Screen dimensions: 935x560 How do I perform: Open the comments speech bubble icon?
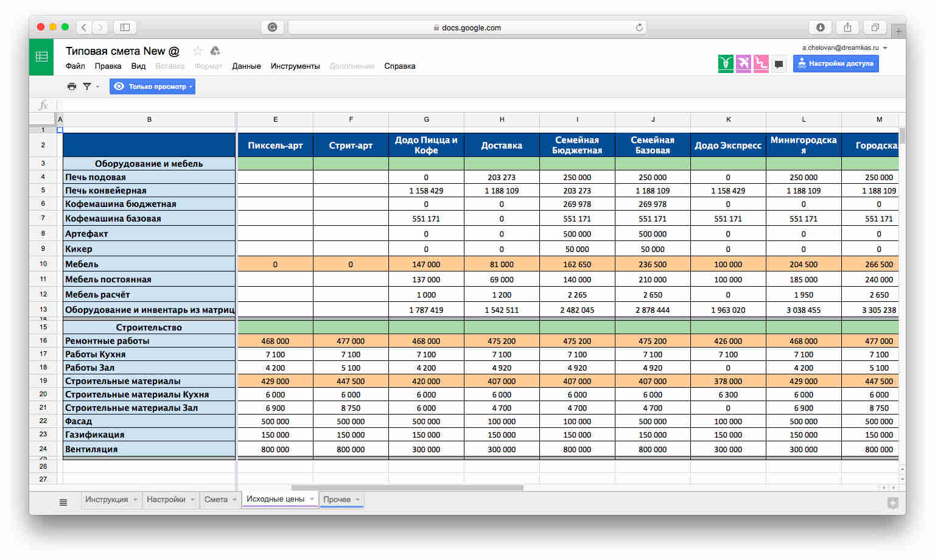(779, 64)
